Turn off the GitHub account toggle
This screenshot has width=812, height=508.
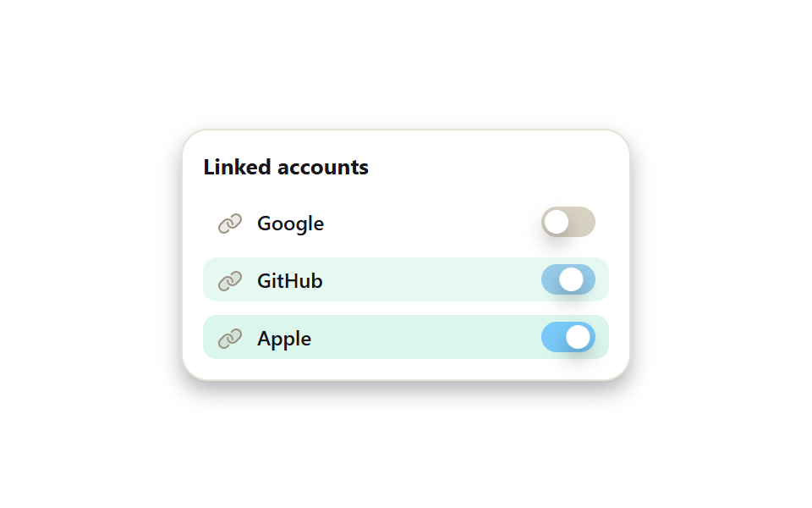pyautogui.click(x=568, y=280)
